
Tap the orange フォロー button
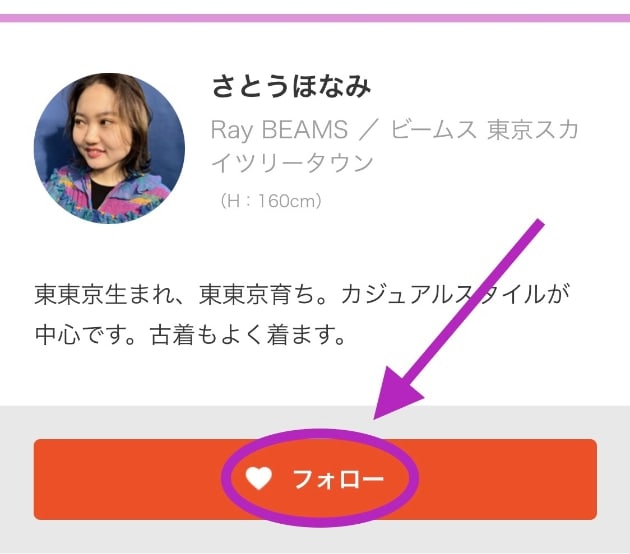click(x=315, y=479)
